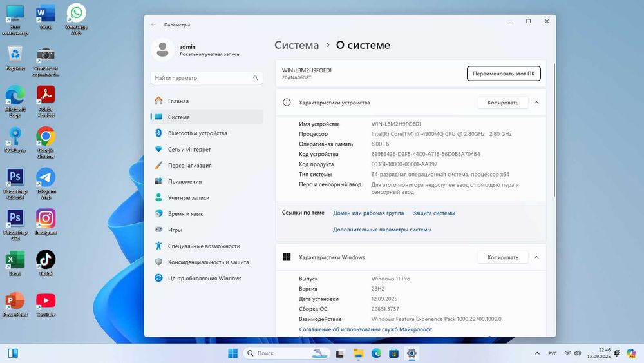Open the Word desktop shortcut

tap(46, 17)
